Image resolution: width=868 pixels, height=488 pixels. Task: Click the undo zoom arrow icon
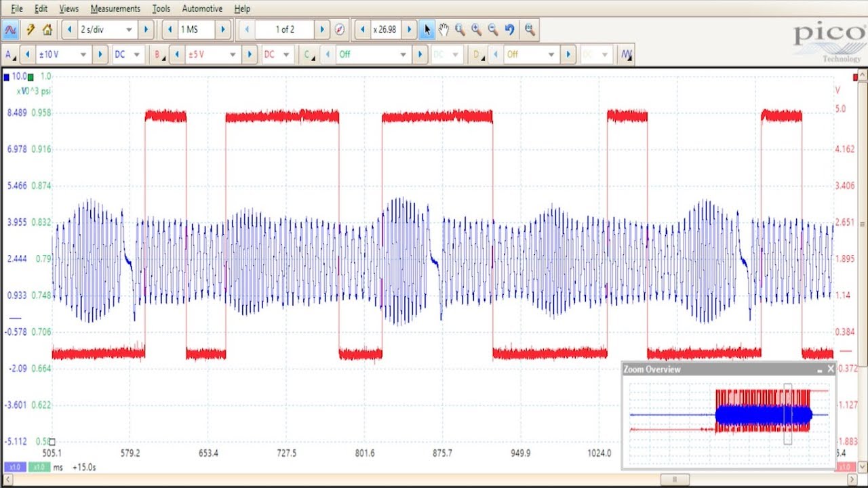tap(509, 30)
